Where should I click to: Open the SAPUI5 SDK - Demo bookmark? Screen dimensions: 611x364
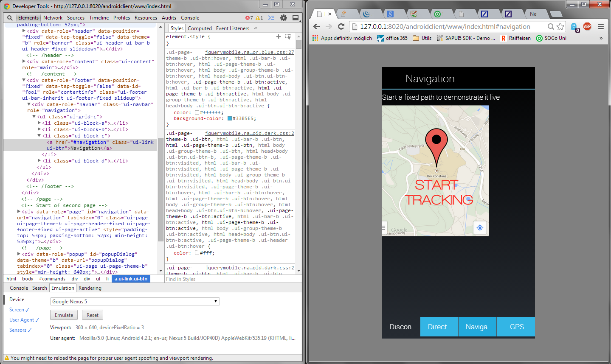pyautogui.click(x=465, y=38)
